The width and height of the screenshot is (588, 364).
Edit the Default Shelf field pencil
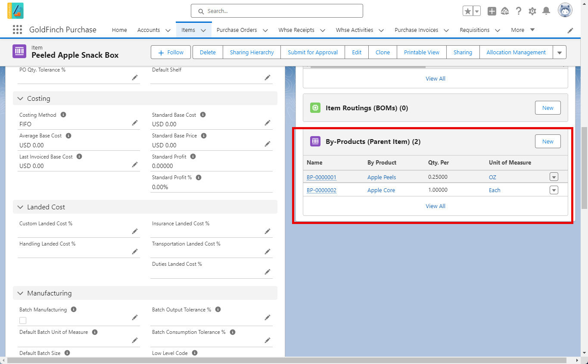[x=268, y=78]
